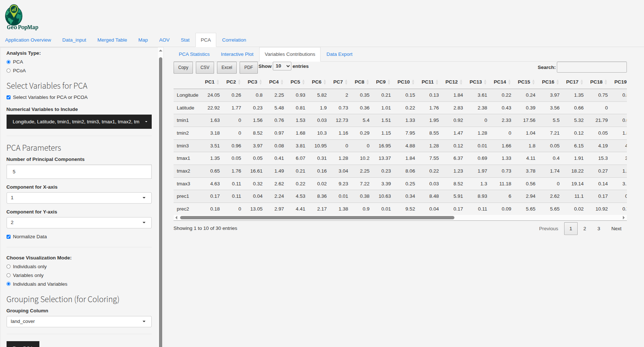Sort table by PC5 column
The image size is (644, 347).
pyautogui.click(x=298, y=82)
